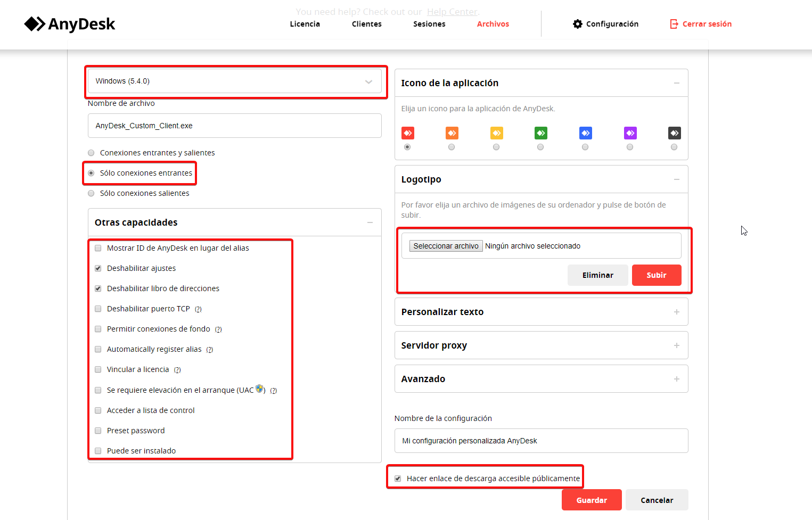Image resolution: width=812 pixels, height=520 pixels.
Task: Uncheck Deshabilitar libro de direcciones
Action: click(98, 288)
